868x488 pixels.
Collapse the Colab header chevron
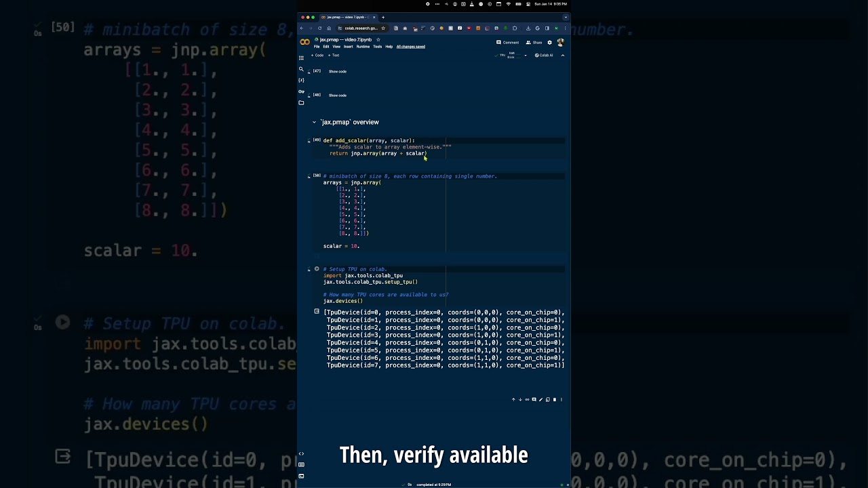(562, 56)
